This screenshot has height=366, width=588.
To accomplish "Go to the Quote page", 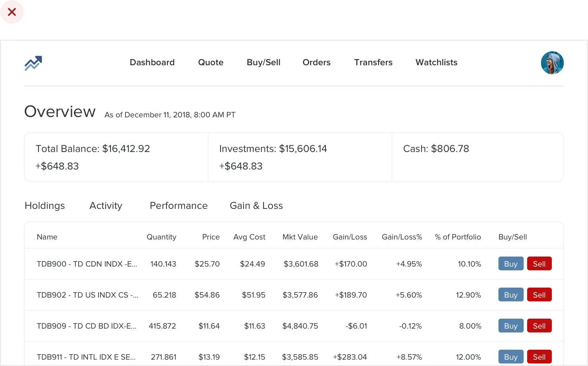I will coord(211,62).
